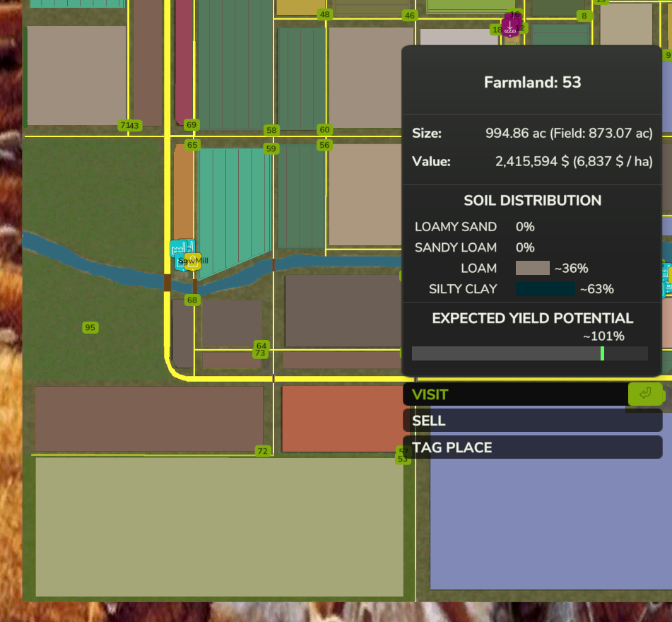Click farmland marker 72

click(x=263, y=451)
